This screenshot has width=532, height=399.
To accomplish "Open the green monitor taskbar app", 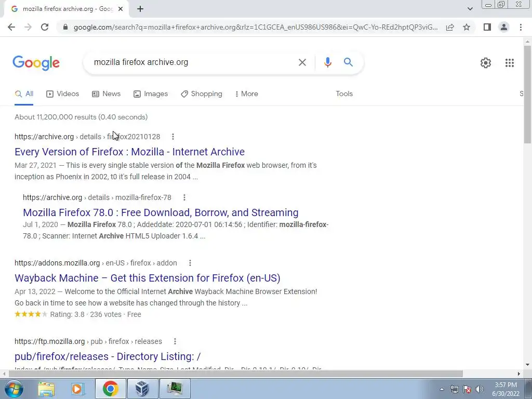I will click(x=175, y=389).
